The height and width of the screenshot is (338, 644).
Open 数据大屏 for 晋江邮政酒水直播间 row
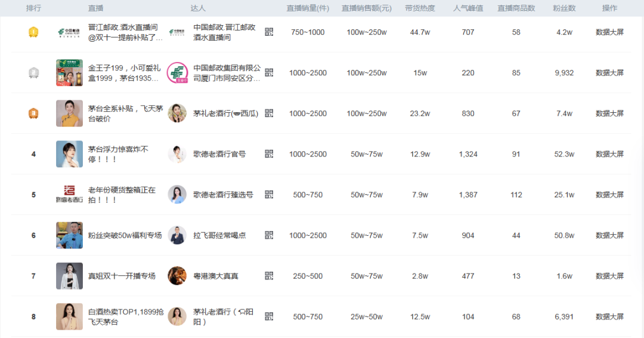pyautogui.click(x=609, y=32)
